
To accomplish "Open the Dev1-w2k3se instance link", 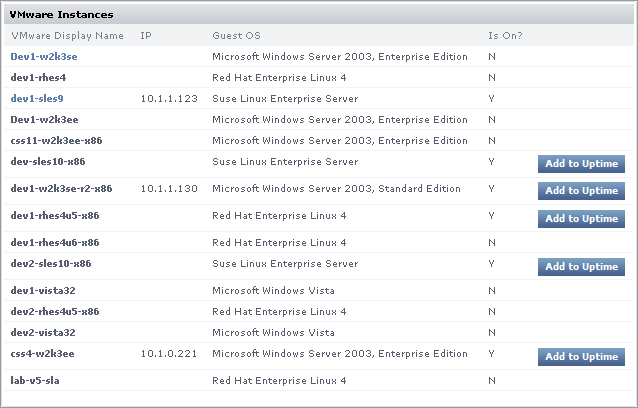I will 44,57.
